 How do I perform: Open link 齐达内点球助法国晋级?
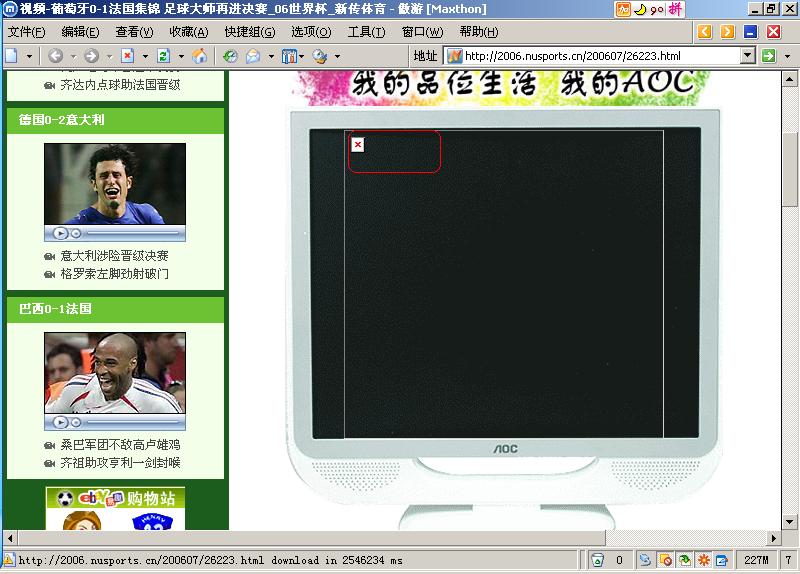(x=120, y=85)
